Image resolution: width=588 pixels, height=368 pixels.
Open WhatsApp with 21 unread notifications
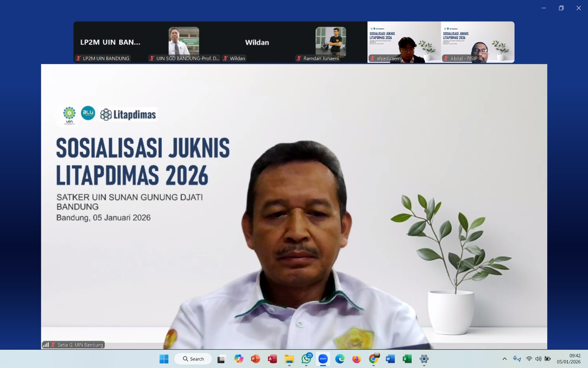306,359
